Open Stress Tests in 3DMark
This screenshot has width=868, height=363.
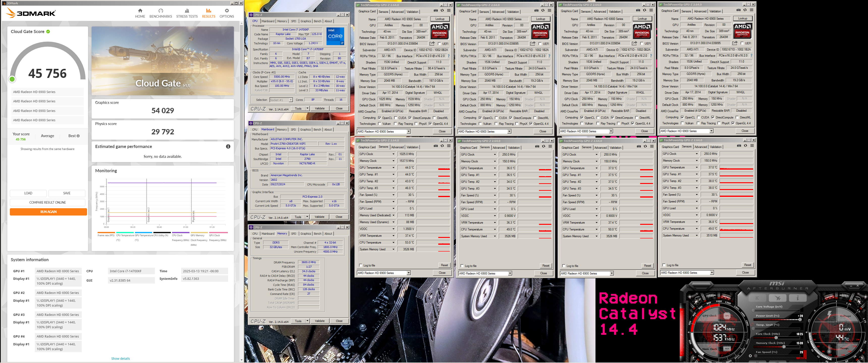(187, 13)
